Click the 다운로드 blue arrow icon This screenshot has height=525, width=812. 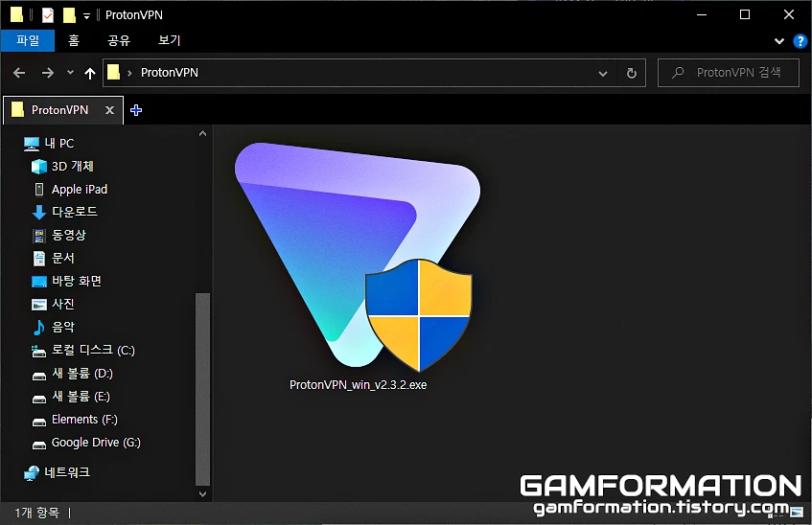coord(39,213)
